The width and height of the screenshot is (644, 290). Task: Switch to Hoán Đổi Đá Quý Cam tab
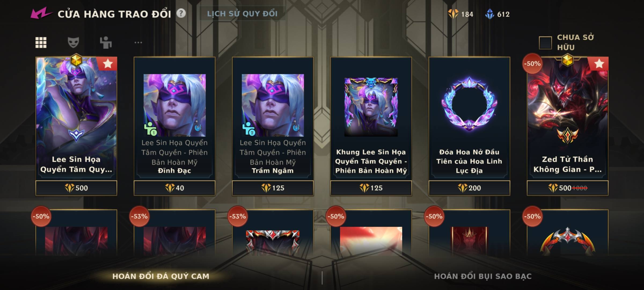coord(161,276)
